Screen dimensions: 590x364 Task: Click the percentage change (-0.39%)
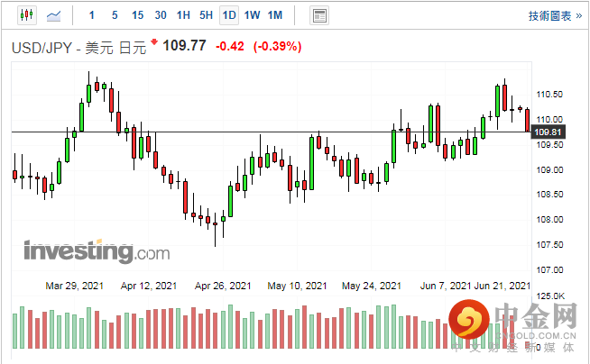[x=278, y=46]
